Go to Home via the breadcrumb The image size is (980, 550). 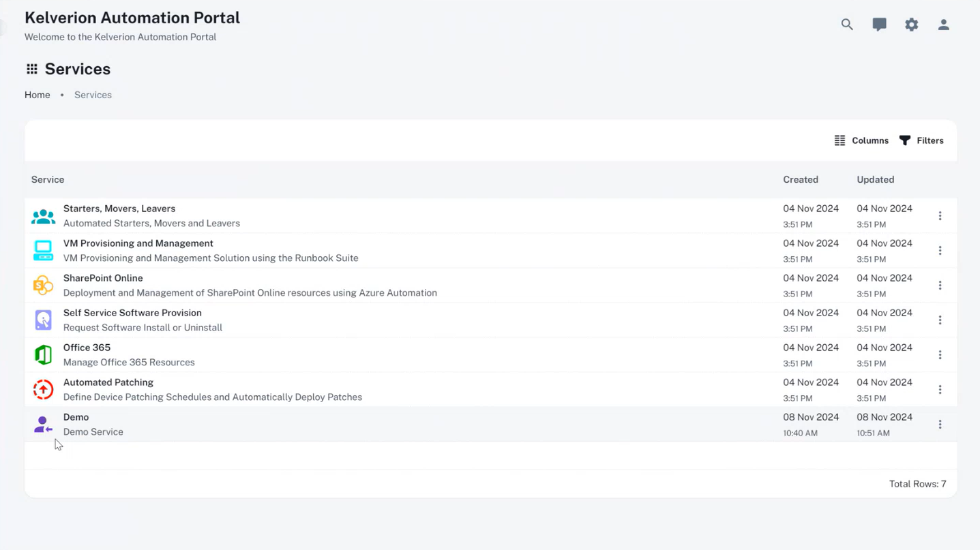(38, 95)
